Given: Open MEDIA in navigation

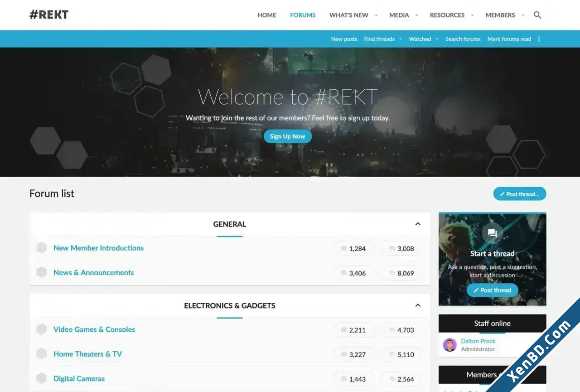Looking at the screenshot, I should pyautogui.click(x=399, y=15).
